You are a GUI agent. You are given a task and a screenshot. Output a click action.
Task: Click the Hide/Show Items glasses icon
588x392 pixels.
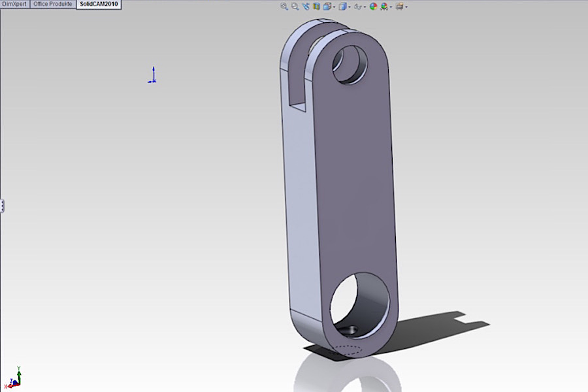click(357, 7)
